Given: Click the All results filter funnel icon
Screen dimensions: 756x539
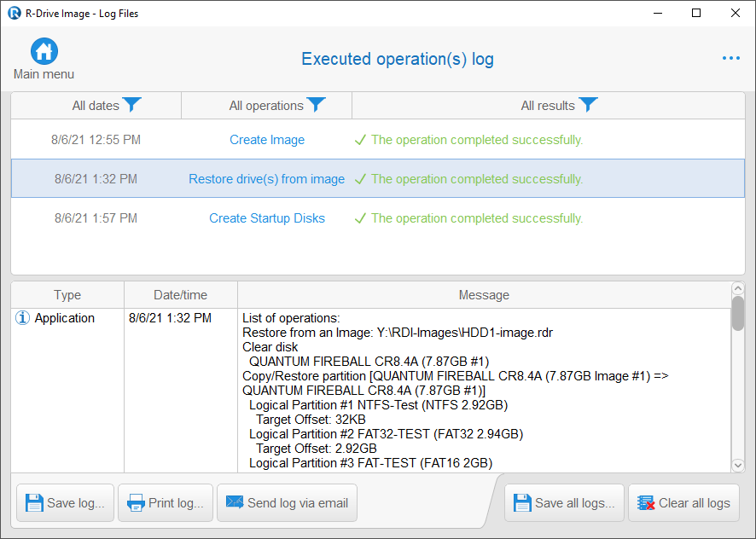Looking at the screenshot, I should pyautogui.click(x=588, y=105).
